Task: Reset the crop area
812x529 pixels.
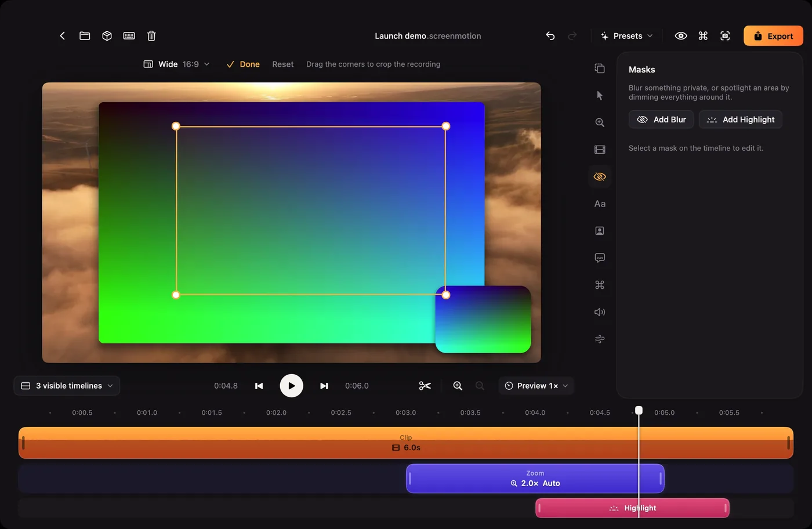Action: (x=282, y=64)
